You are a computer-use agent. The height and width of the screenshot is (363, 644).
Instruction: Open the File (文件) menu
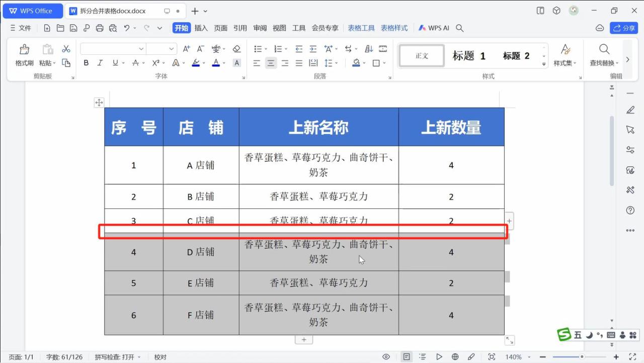[x=21, y=28]
